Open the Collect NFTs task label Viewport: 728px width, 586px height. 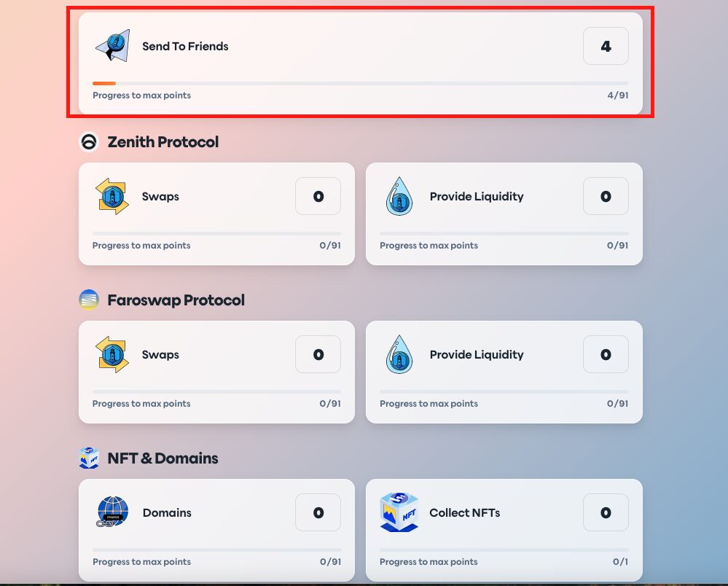[464, 513]
